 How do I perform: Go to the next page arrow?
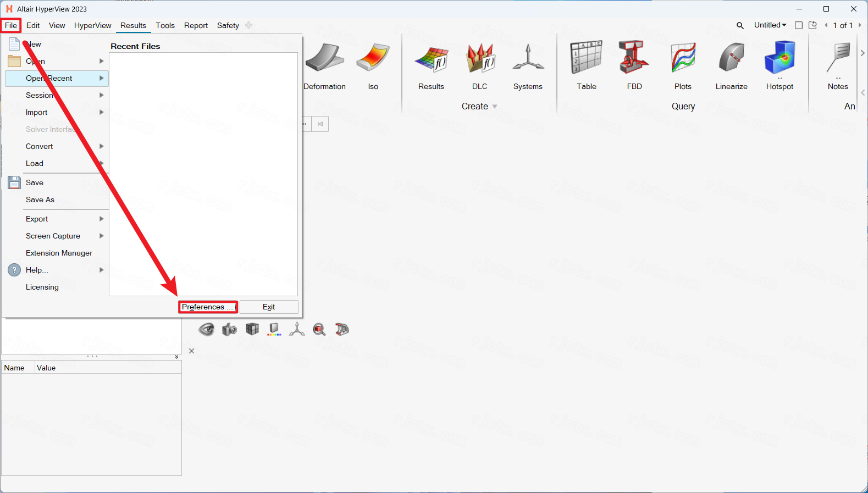860,25
